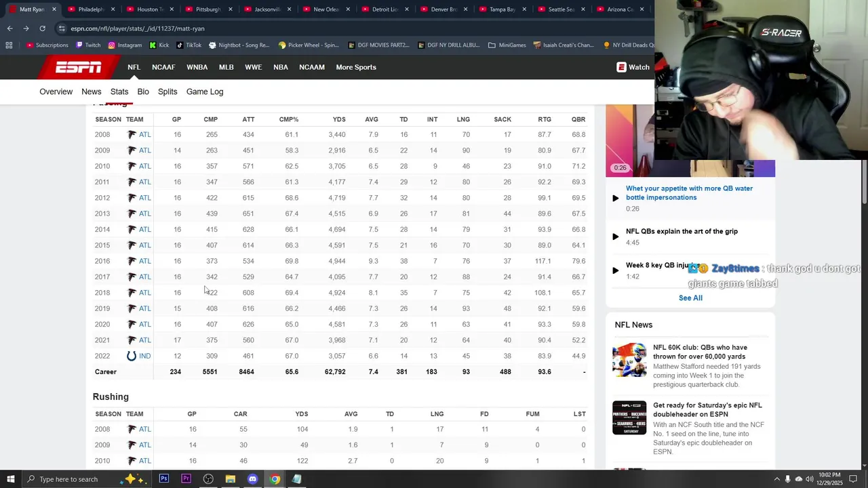
Task: Open the Twitch bookmark
Action: coord(88,45)
